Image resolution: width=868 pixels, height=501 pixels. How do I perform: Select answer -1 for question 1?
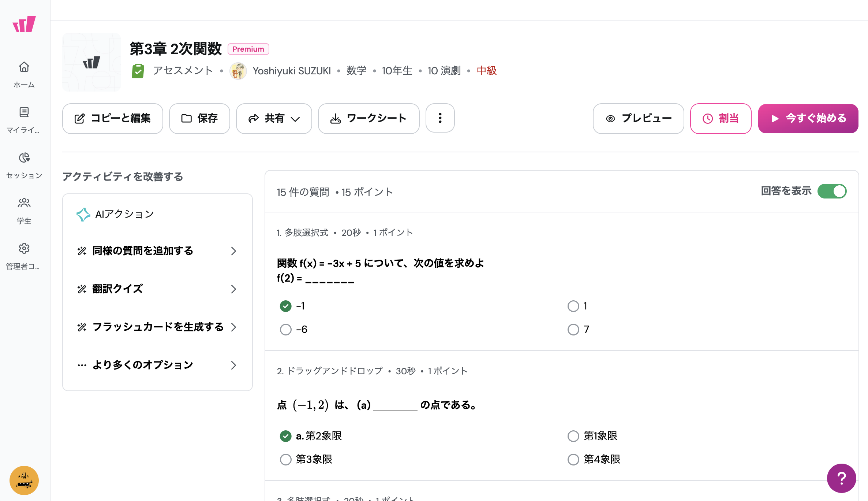coord(286,306)
